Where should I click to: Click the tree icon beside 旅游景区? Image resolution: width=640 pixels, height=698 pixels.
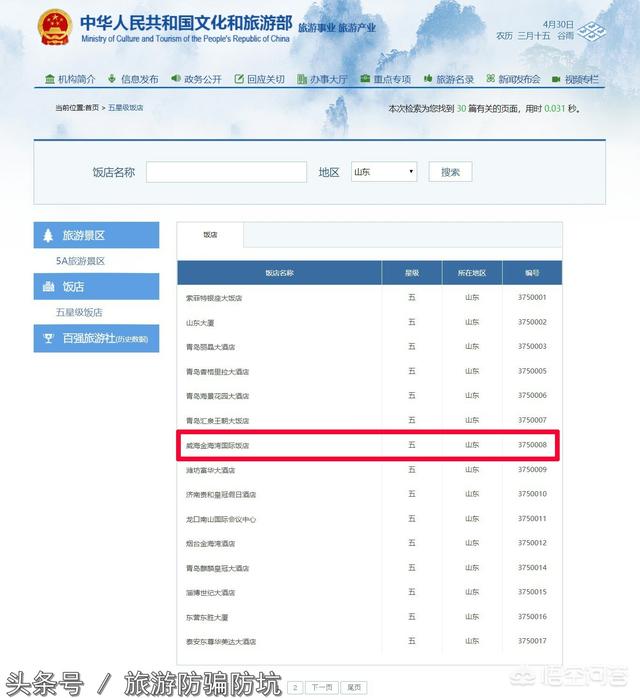(48, 236)
